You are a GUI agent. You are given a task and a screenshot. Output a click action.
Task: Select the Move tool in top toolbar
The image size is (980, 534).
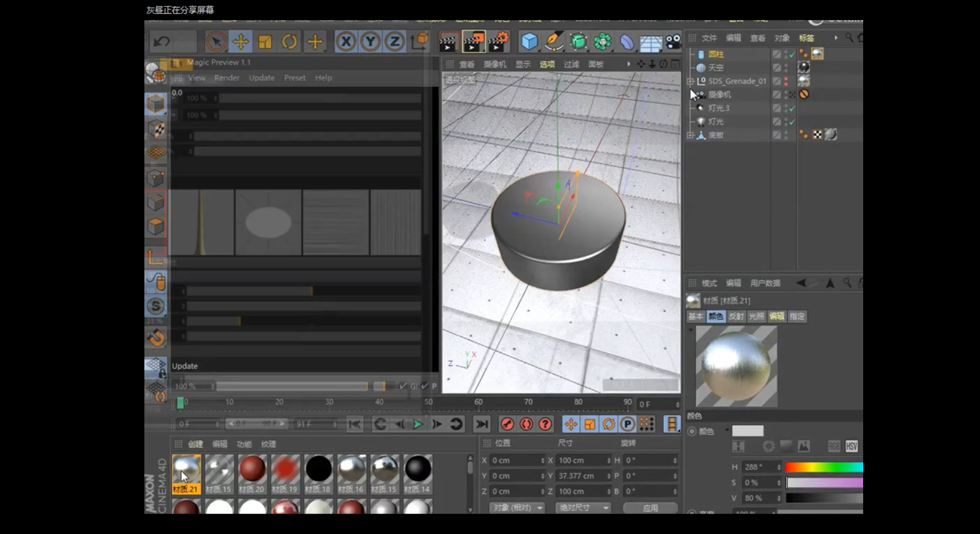pos(241,42)
